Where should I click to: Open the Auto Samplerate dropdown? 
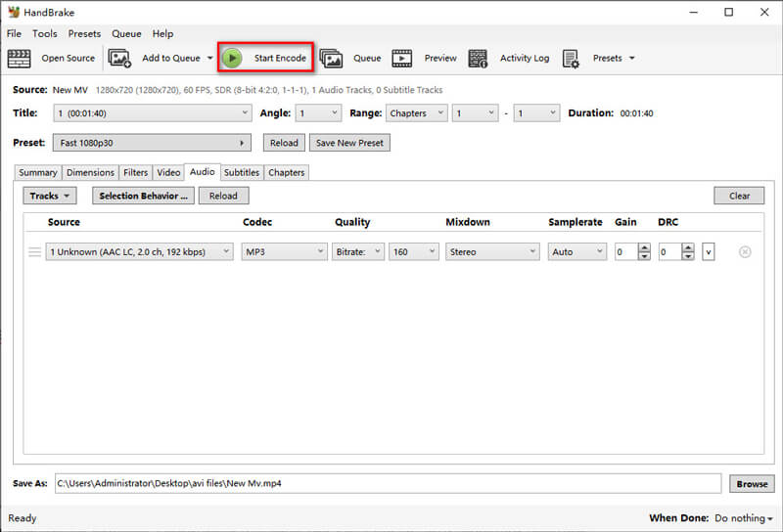click(x=576, y=252)
